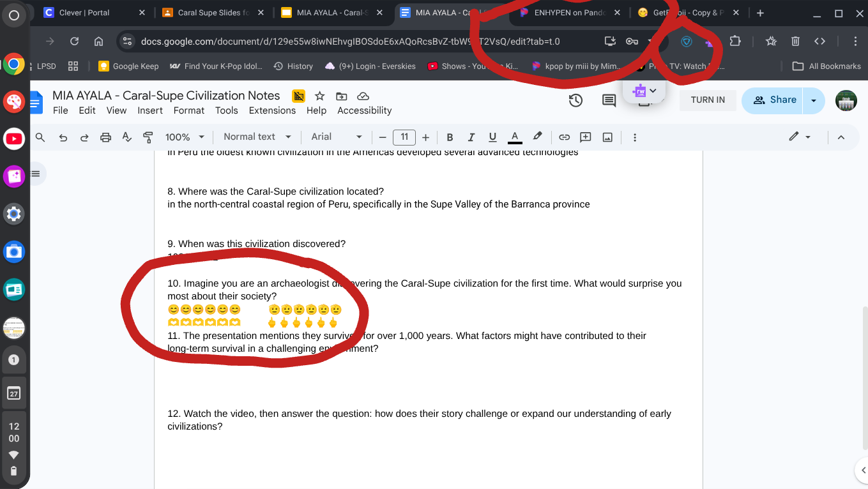The width and height of the screenshot is (868, 489).
Task: Open the Normal text style dropdown
Action: (x=257, y=137)
